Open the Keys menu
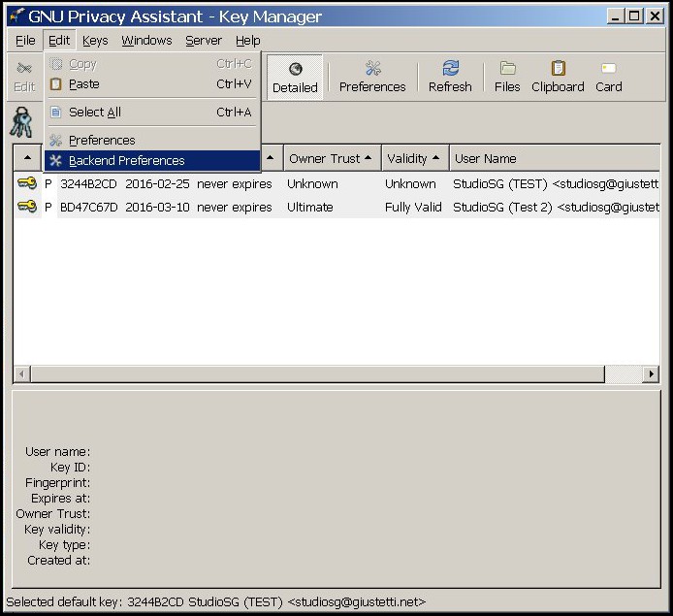 95,41
